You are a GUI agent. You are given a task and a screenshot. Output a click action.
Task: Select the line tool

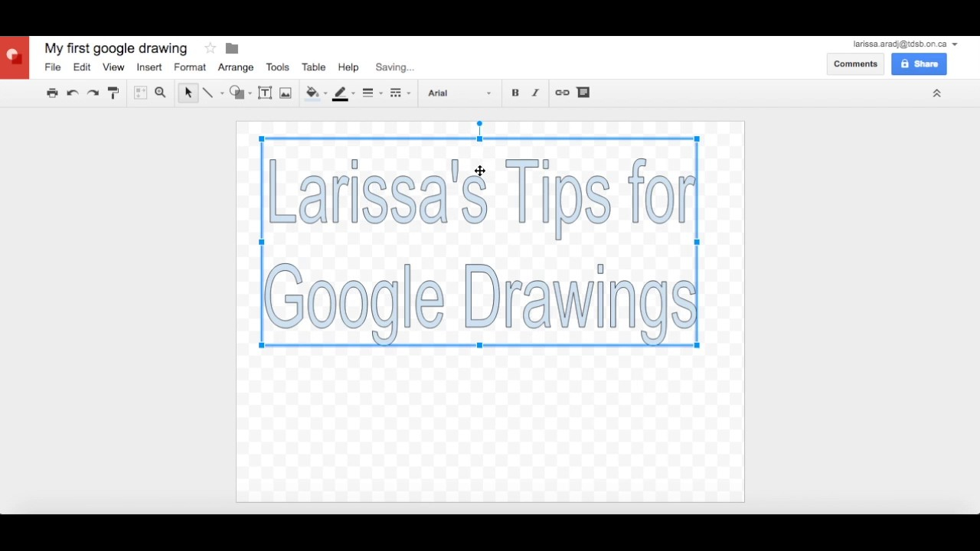pyautogui.click(x=207, y=93)
